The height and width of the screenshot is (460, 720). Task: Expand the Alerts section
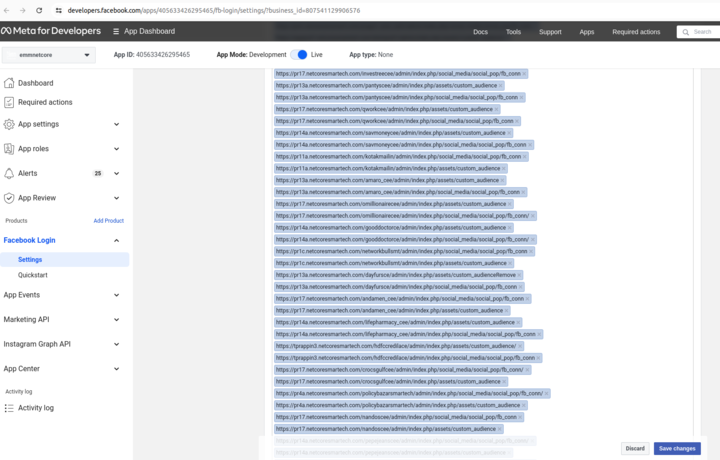pyautogui.click(x=117, y=174)
